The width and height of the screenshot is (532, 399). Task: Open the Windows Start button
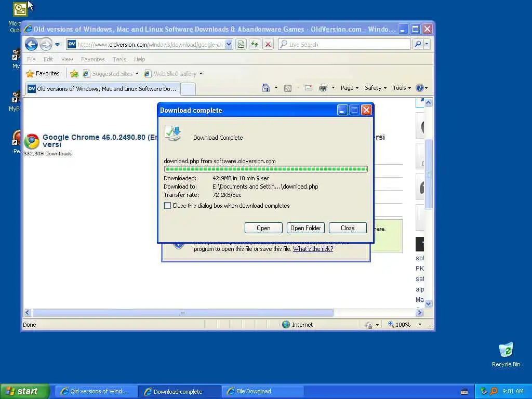click(x=25, y=391)
